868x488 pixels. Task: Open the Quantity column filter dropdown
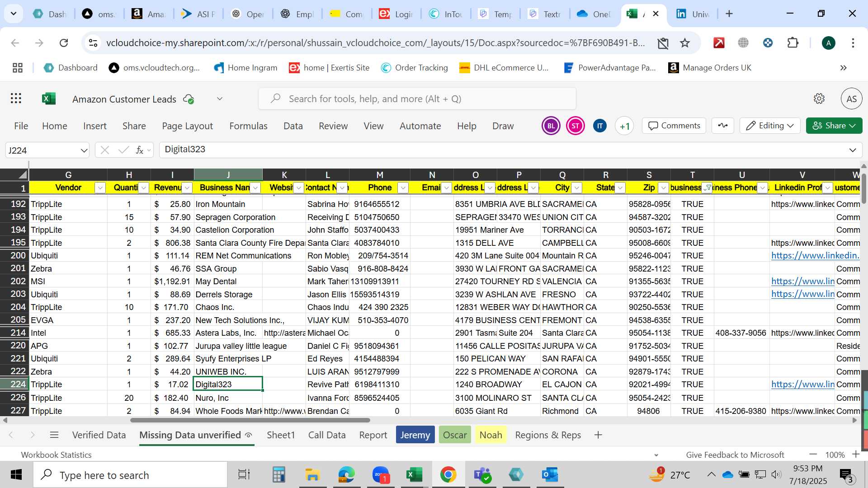[x=143, y=188]
